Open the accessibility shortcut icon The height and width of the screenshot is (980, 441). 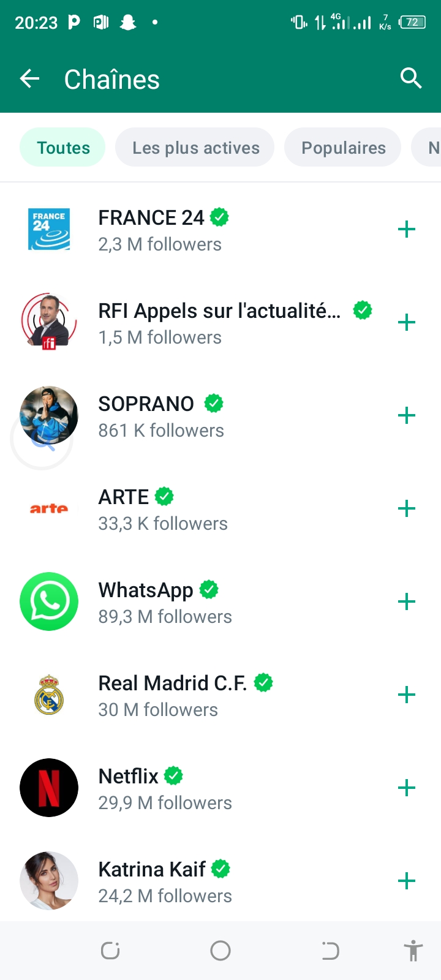click(x=413, y=951)
